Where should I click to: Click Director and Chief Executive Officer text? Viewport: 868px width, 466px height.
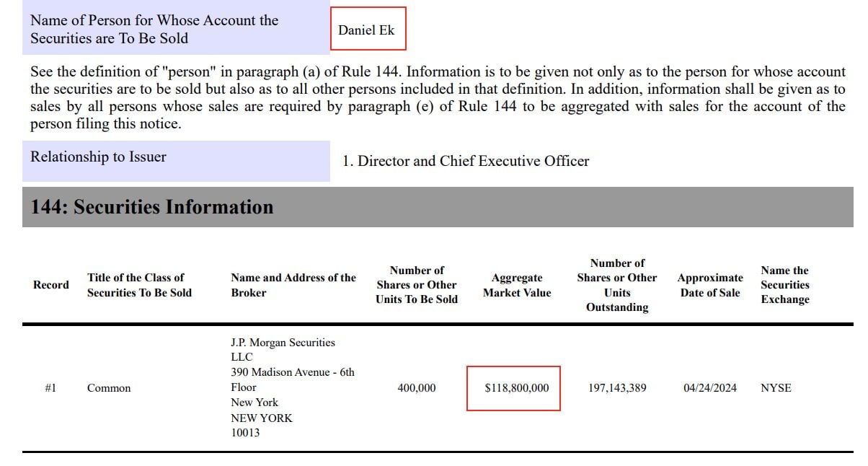pyautogui.click(x=466, y=162)
